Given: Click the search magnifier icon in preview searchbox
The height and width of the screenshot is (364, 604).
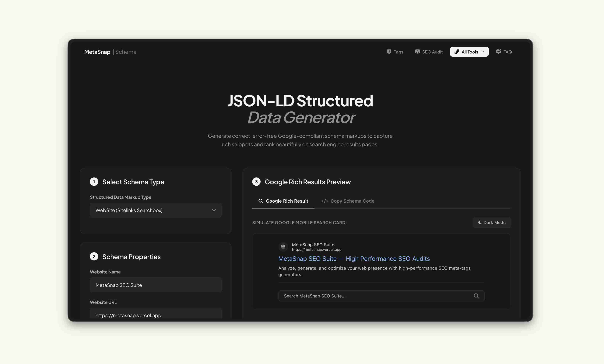Looking at the screenshot, I should point(476,296).
